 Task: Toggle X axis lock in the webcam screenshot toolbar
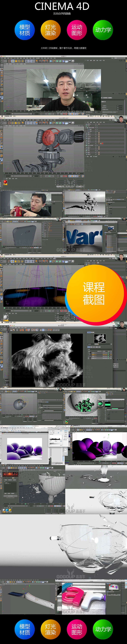(27, 61)
